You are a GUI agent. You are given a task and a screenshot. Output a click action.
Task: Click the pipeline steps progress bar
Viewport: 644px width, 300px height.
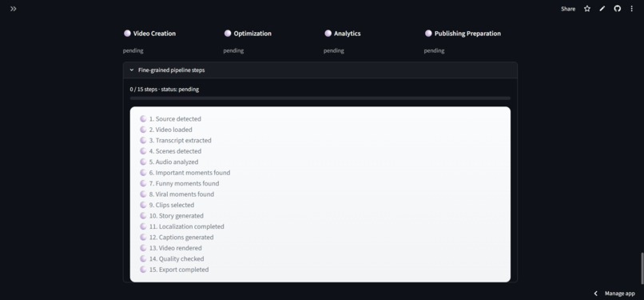tap(320, 98)
